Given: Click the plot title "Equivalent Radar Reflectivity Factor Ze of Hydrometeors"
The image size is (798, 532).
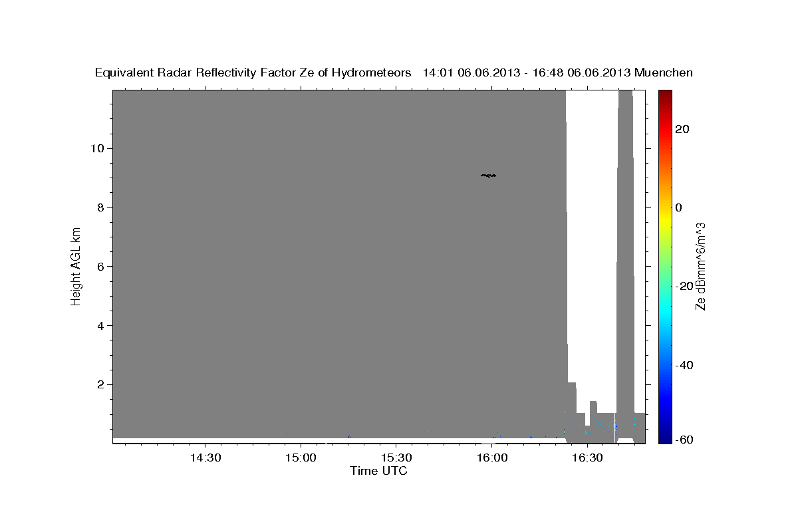Looking at the screenshot, I should 253,73.
